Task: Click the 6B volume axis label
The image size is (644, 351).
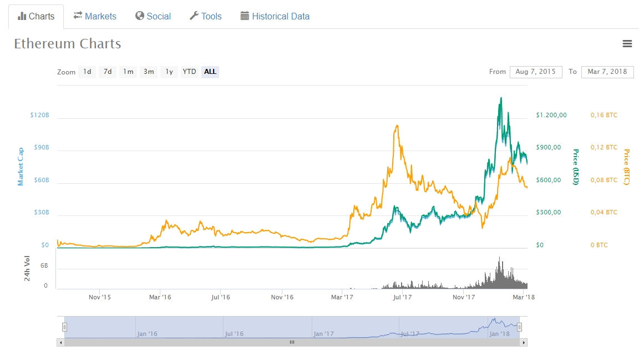Action: point(44,266)
